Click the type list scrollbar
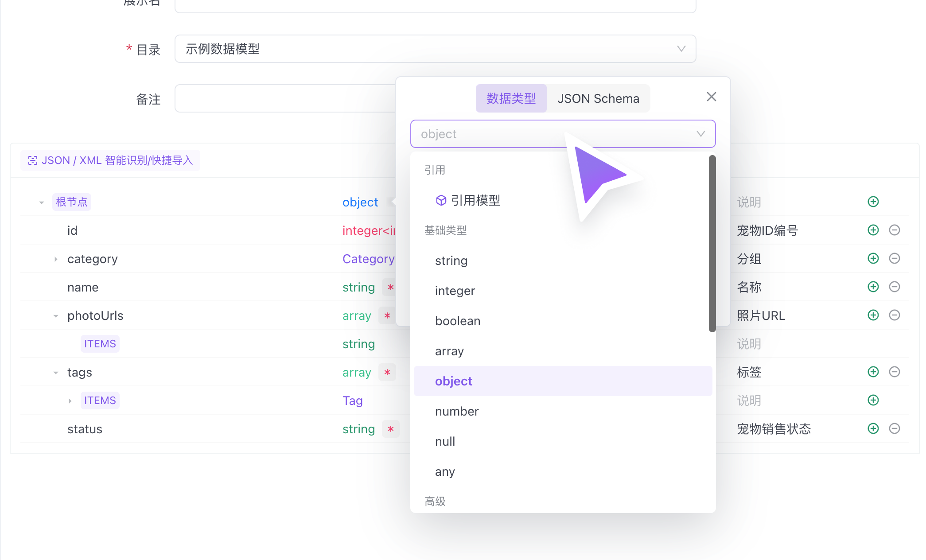The image size is (926, 560). [x=712, y=244]
